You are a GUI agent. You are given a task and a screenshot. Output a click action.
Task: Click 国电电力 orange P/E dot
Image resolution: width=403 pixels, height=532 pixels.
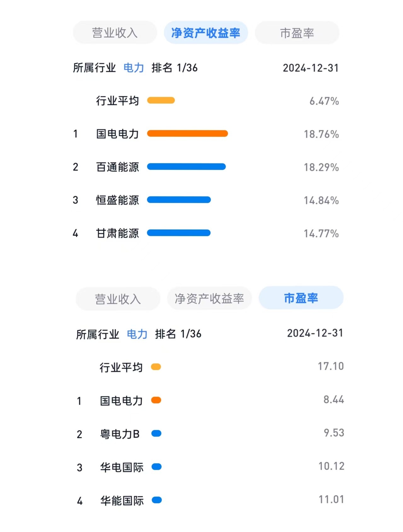(x=156, y=400)
